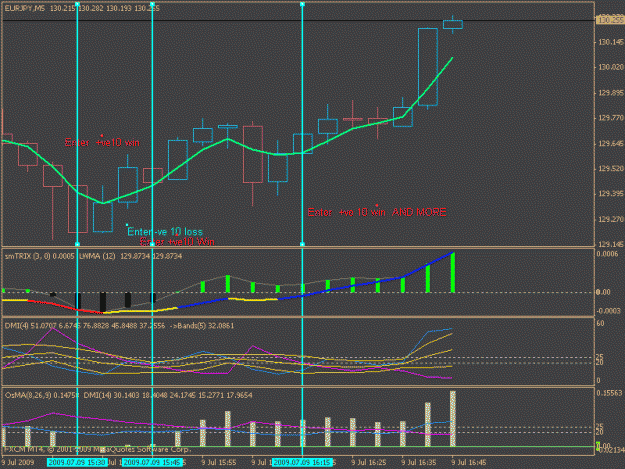Click the 2009.07.09 15:30 time label
The image size is (625, 469).
pyautogui.click(x=77, y=462)
